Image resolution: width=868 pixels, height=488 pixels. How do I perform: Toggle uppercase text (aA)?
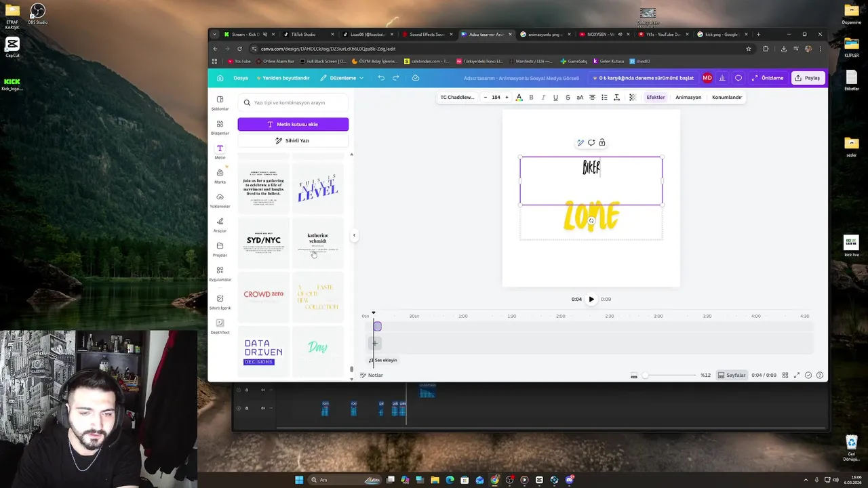tap(580, 97)
